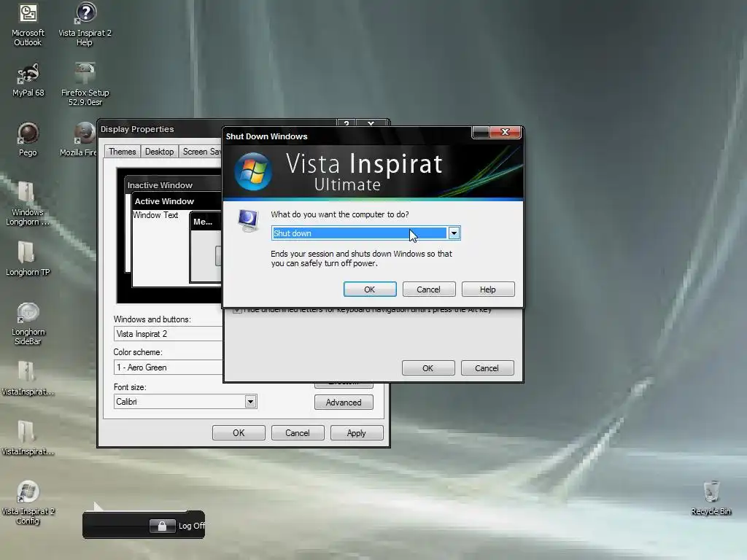Screen dimensions: 747x560
Task: Open the Font size dropdown showing Calibri
Action: (x=251, y=402)
